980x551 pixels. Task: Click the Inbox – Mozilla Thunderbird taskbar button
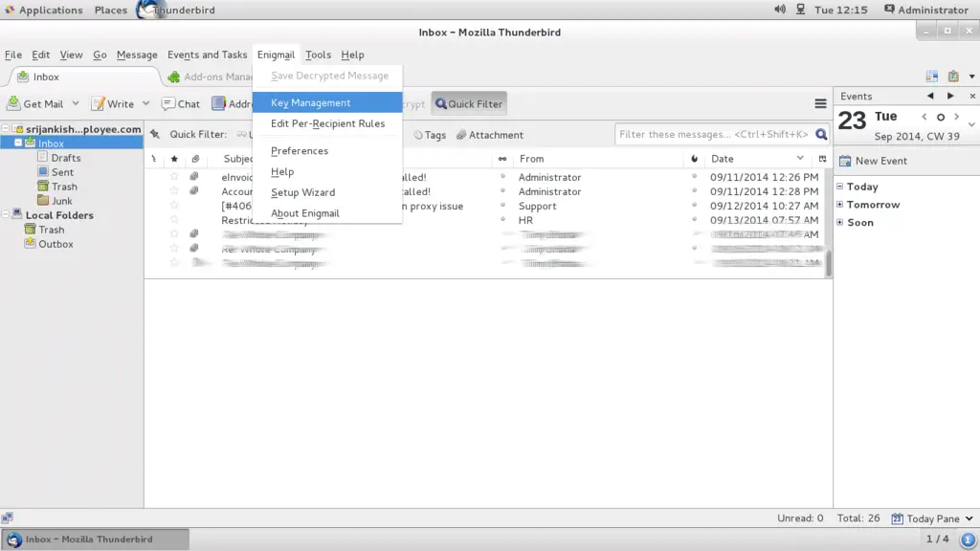coord(96,540)
